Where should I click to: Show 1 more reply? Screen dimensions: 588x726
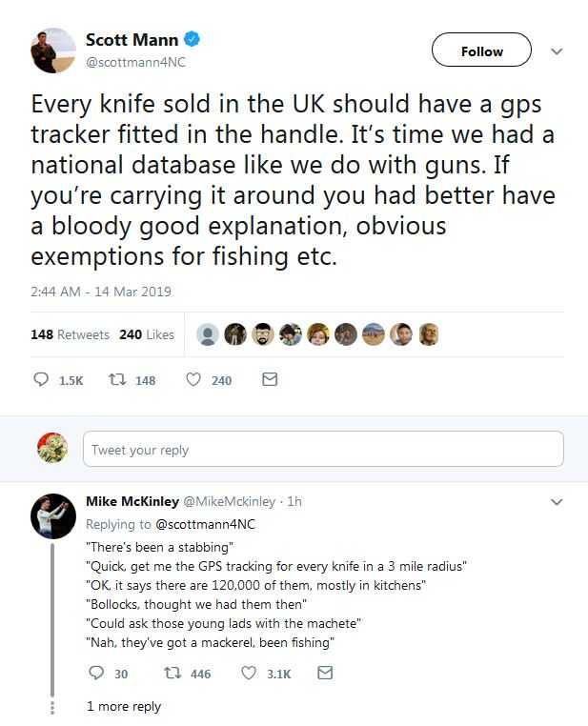(123, 706)
